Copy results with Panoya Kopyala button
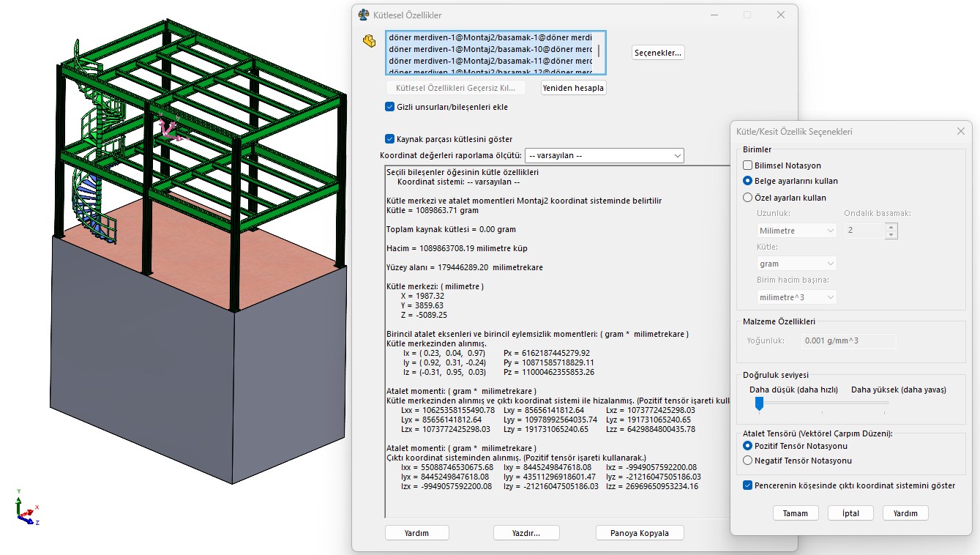 pos(641,533)
